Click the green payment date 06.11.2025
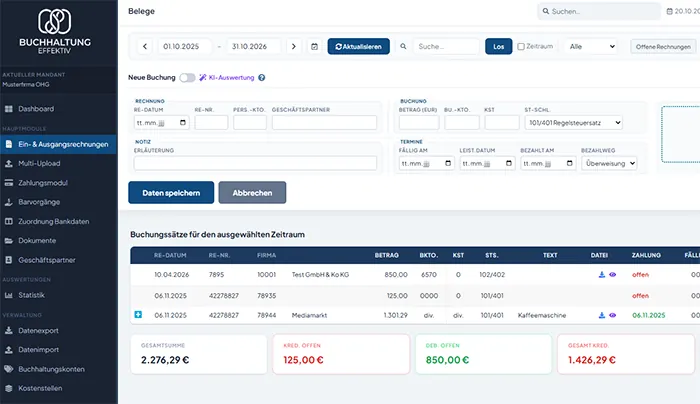 (x=649, y=315)
